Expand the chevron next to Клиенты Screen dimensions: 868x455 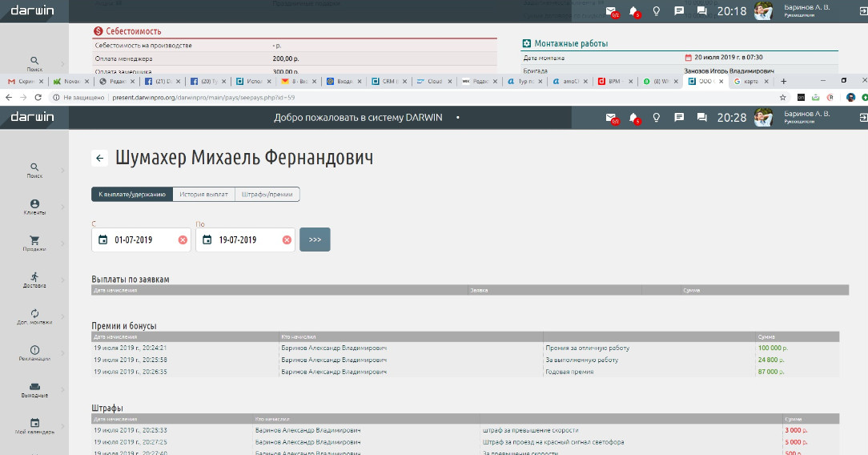click(63, 207)
